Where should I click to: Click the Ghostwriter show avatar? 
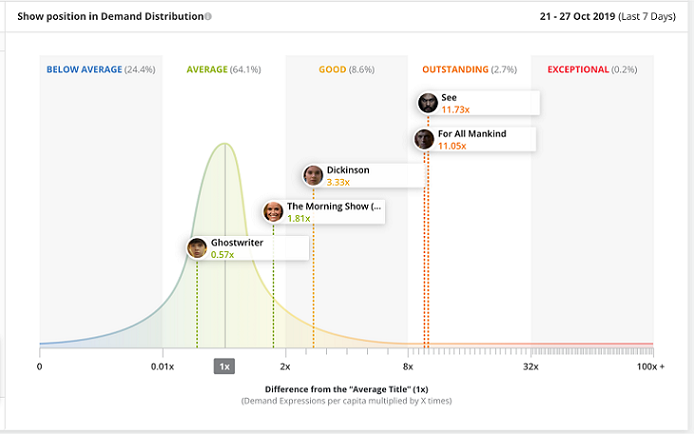[x=197, y=248]
